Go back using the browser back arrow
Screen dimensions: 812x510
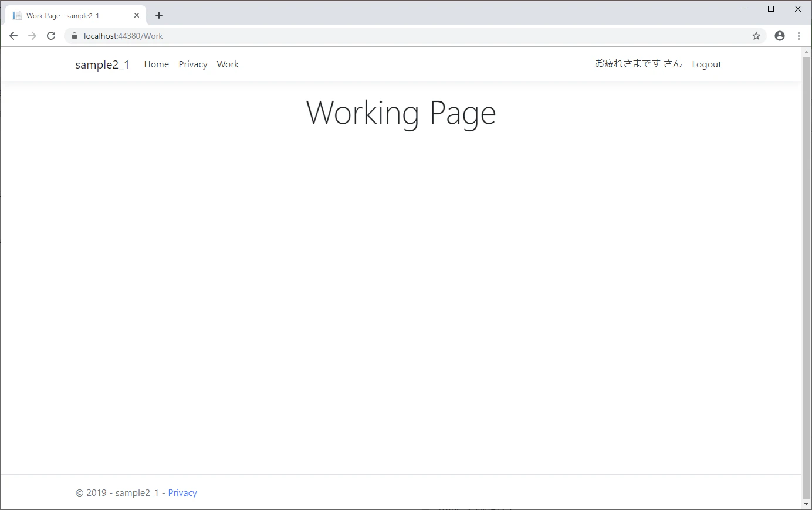[13, 36]
